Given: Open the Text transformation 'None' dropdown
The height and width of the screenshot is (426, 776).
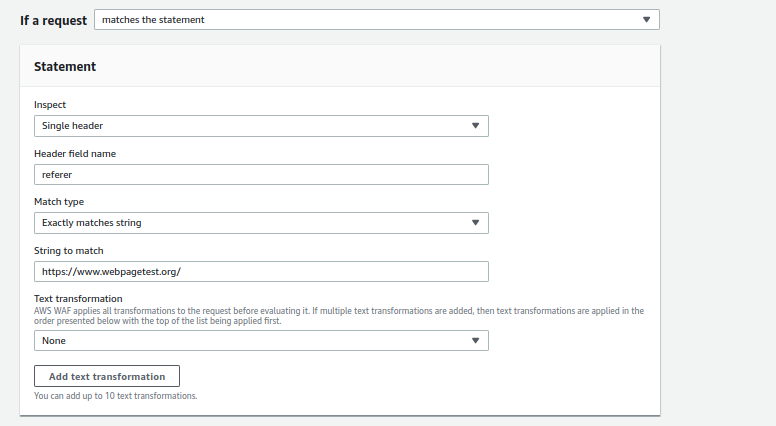Looking at the screenshot, I should [x=261, y=341].
